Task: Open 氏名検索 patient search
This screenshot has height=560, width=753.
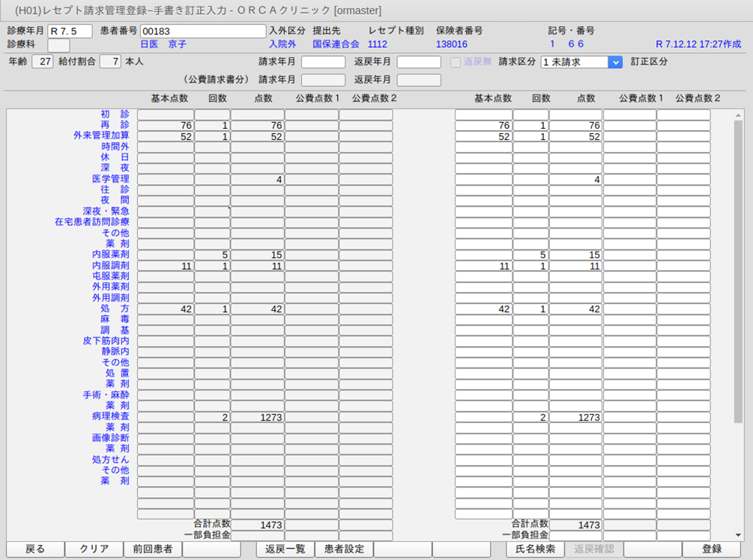Action: 536,550
